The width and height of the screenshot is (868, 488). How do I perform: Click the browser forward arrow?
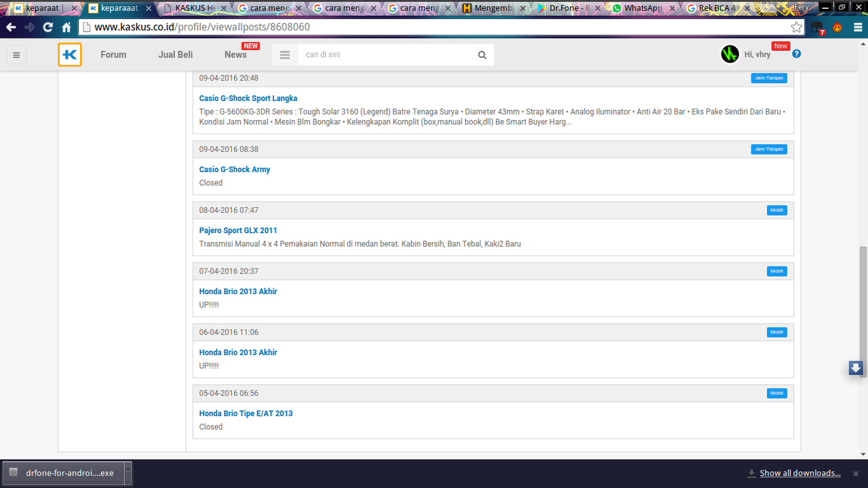tap(29, 27)
